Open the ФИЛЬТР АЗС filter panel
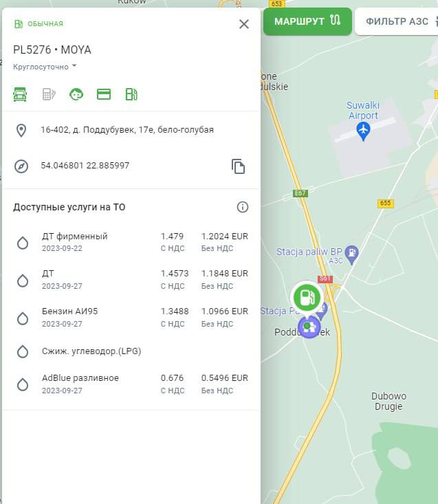Viewport: 438px width, 504px height. click(399, 21)
